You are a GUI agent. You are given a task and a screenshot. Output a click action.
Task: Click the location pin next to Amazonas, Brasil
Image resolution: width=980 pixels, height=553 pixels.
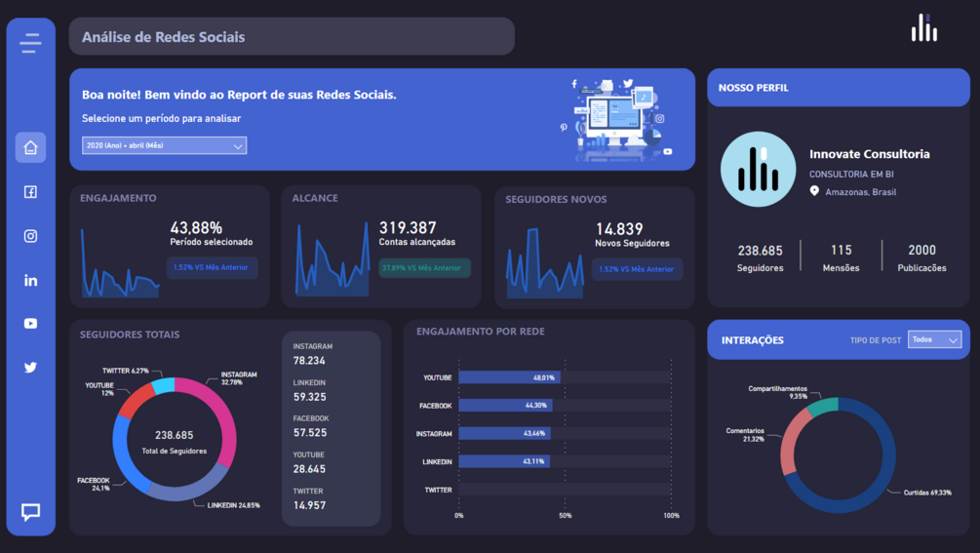[814, 191]
